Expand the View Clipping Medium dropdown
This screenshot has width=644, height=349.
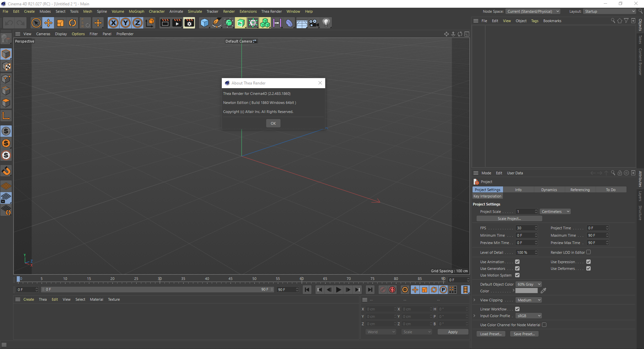coord(529,300)
